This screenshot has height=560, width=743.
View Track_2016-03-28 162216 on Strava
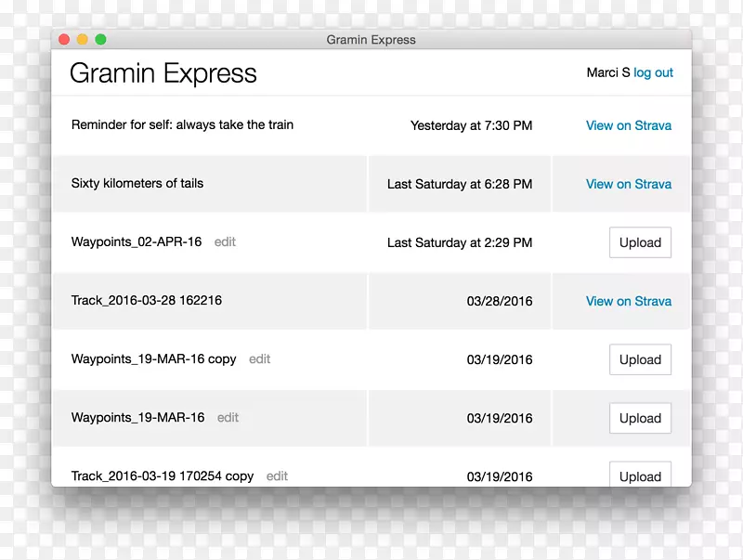pyautogui.click(x=628, y=301)
